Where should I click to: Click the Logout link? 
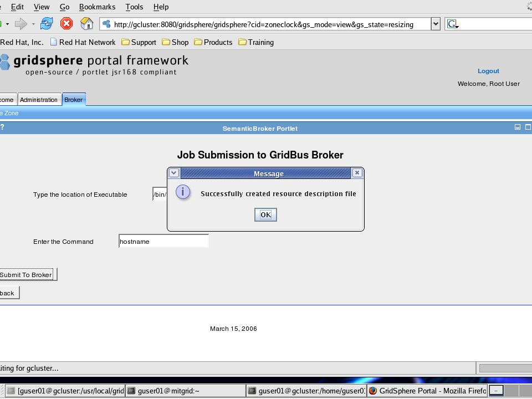pyautogui.click(x=488, y=71)
